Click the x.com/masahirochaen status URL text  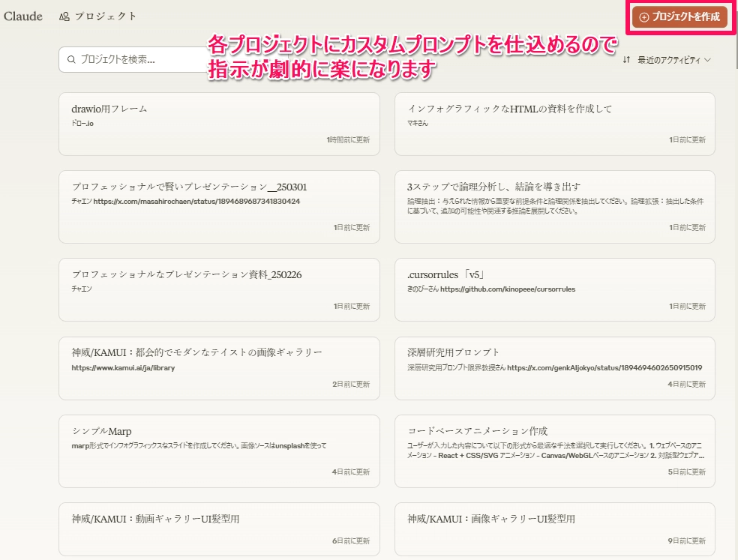(196, 202)
